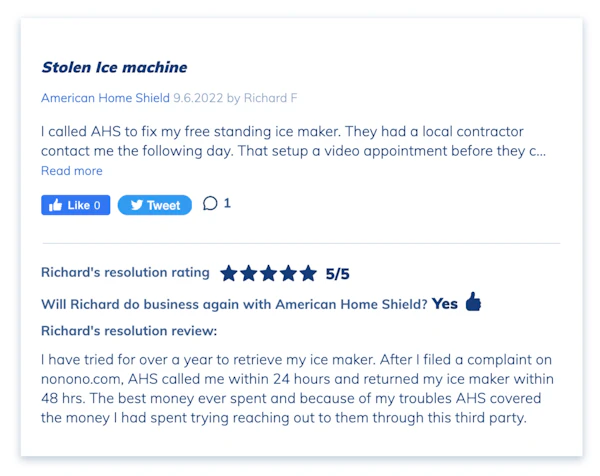Click the Tweet button
Viewport: 600px width, 476px height.
tap(155, 205)
